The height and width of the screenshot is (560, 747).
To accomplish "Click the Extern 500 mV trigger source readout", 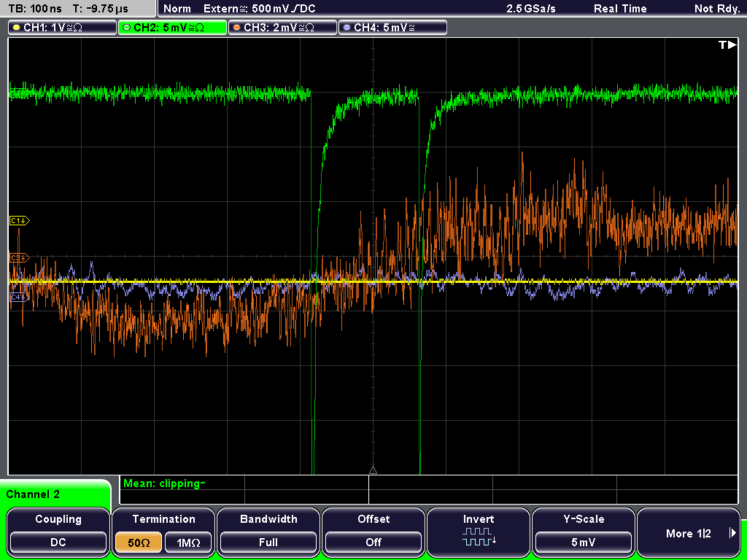I will 259,9.
